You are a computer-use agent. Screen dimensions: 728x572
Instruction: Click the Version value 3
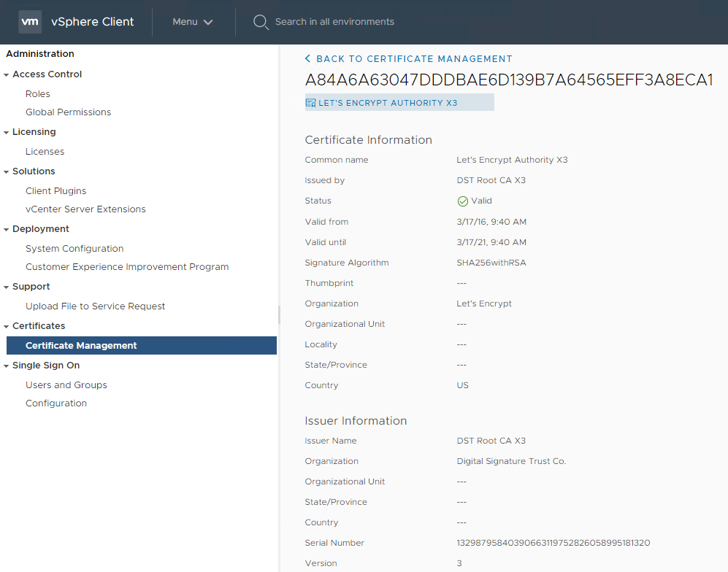(459, 563)
